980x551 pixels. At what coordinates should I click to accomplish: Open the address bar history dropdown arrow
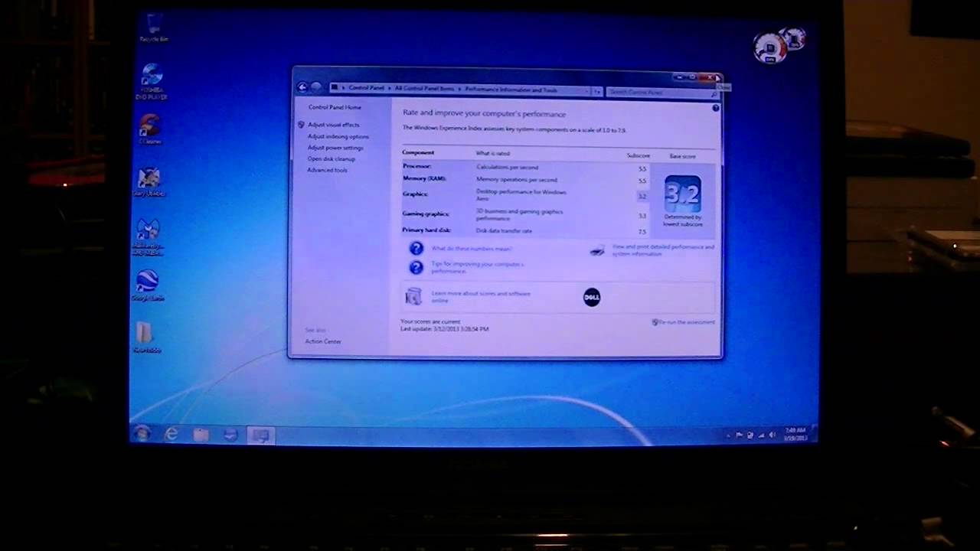coord(587,91)
